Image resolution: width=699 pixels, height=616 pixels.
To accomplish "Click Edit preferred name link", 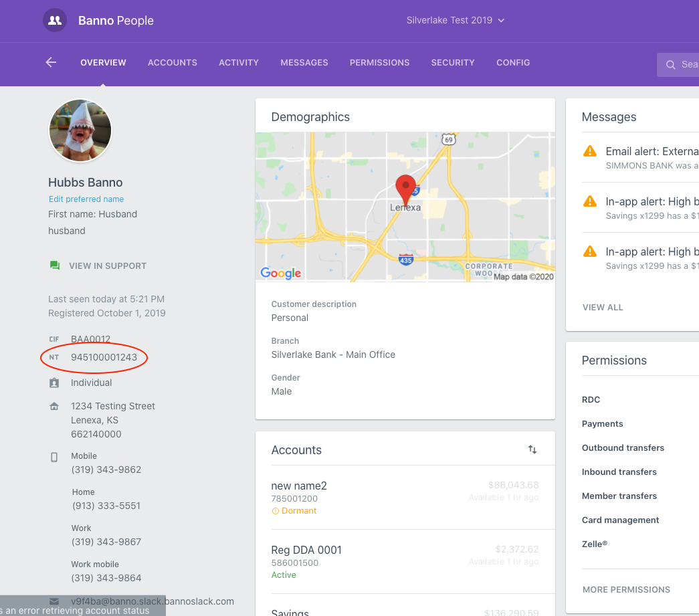I will coord(86,199).
